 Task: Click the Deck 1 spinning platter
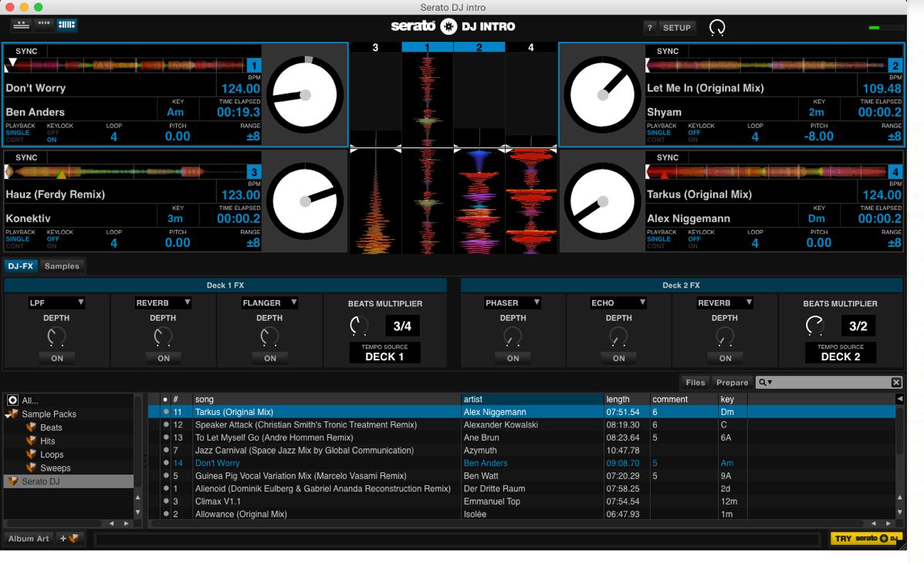pyautogui.click(x=306, y=94)
